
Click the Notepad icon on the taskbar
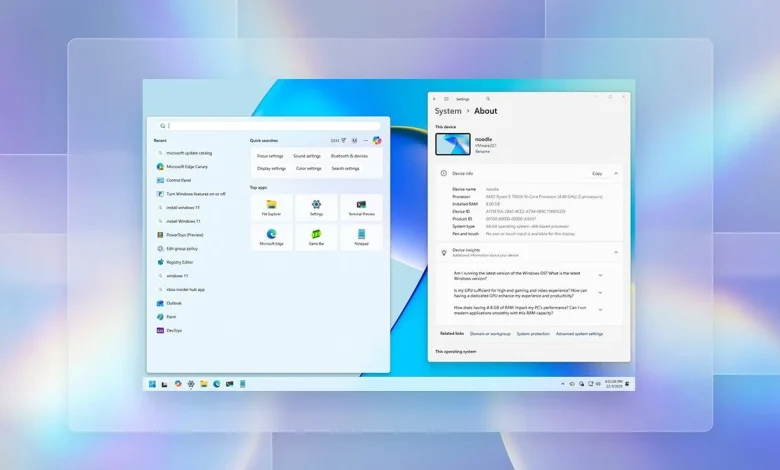coord(242,384)
